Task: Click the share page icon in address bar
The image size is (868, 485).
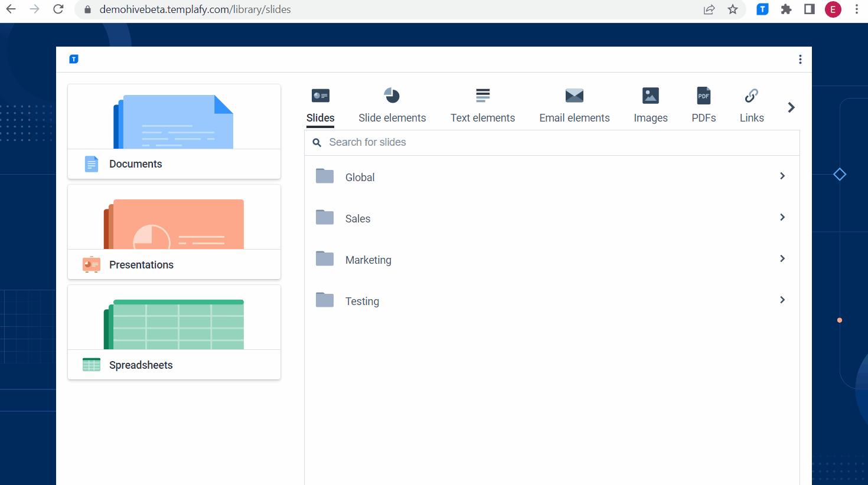Action: coord(709,9)
